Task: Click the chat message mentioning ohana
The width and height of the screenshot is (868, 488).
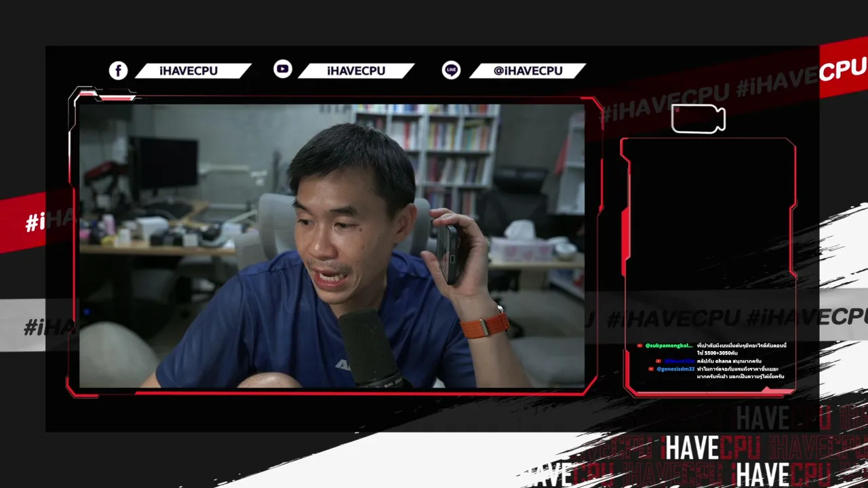Action: point(729,361)
